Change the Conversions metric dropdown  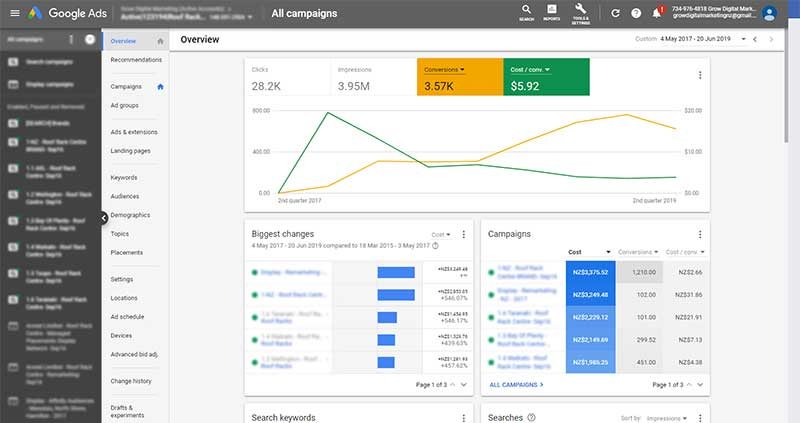click(x=444, y=69)
